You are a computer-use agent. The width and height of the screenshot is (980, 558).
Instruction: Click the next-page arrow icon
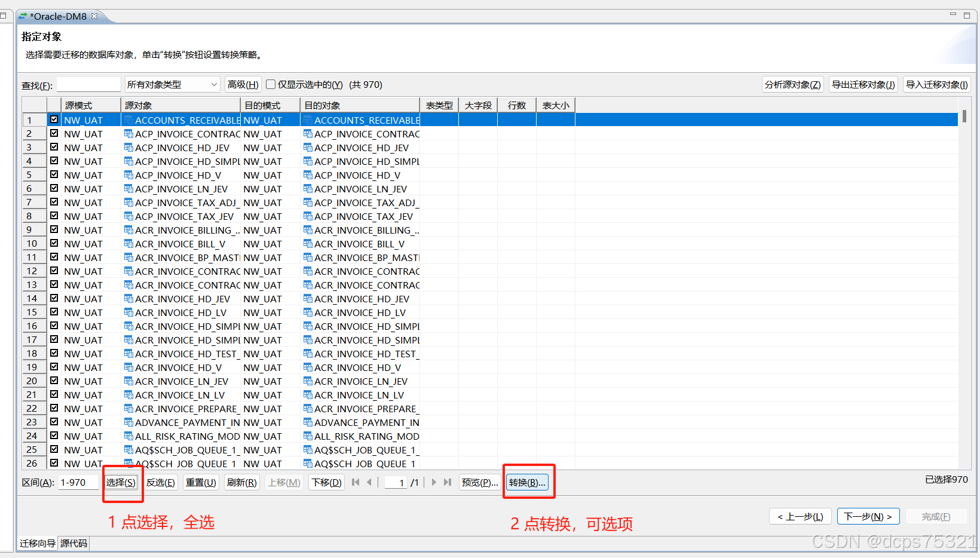(434, 482)
